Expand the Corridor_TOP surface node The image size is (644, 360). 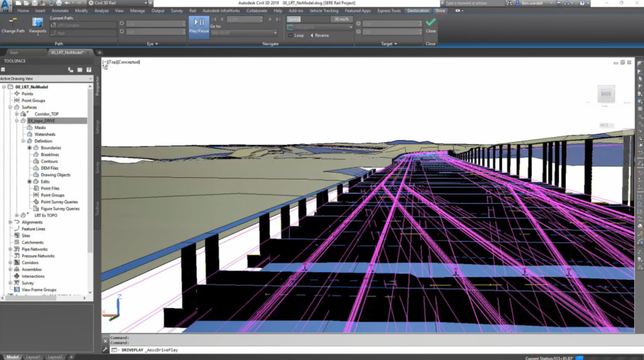coord(17,114)
